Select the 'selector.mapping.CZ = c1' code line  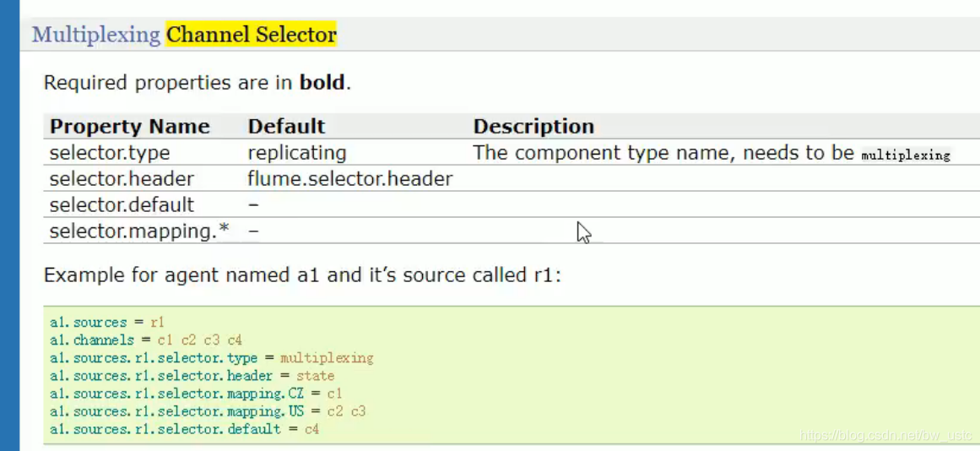pos(196,394)
